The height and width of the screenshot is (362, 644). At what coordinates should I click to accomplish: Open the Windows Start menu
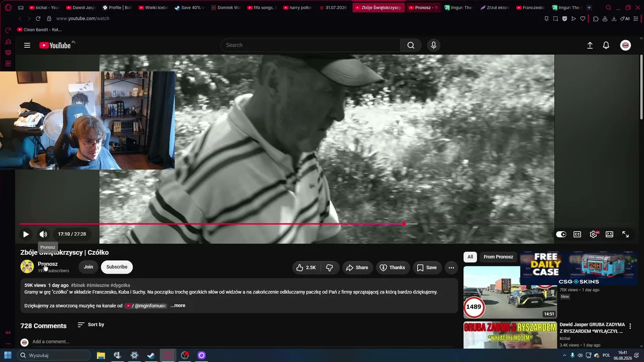pyautogui.click(x=8, y=355)
